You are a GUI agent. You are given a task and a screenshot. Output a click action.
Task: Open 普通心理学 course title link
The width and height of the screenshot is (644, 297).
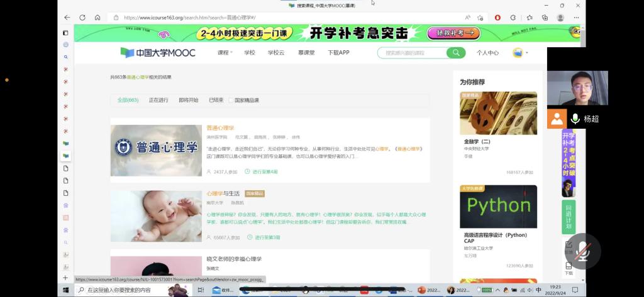(x=220, y=128)
